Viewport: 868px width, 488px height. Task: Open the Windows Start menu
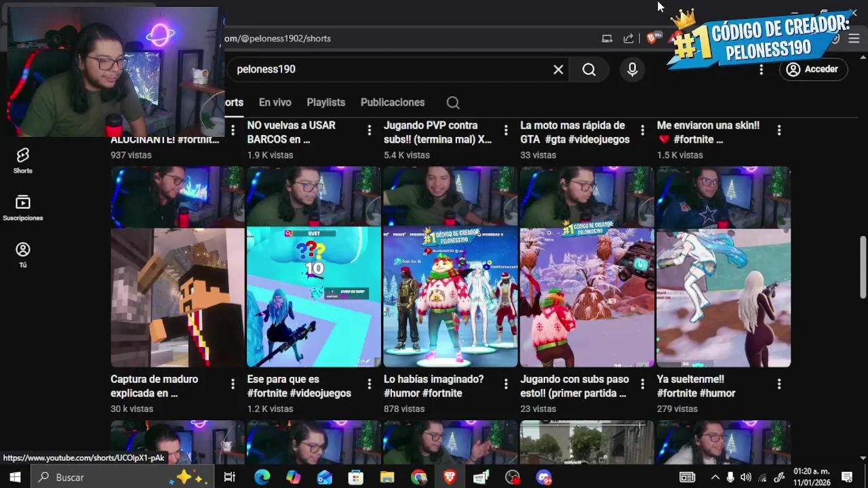click(x=15, y=477)
